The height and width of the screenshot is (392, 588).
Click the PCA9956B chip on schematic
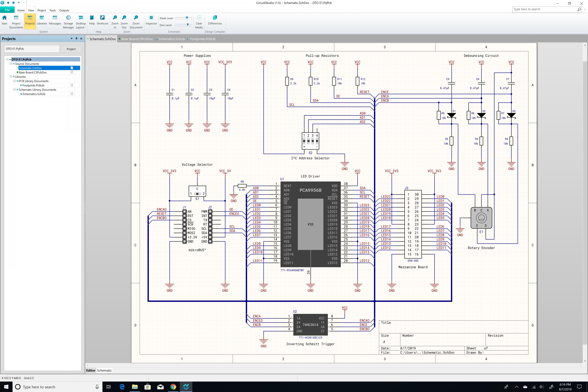tap(311, 224)
